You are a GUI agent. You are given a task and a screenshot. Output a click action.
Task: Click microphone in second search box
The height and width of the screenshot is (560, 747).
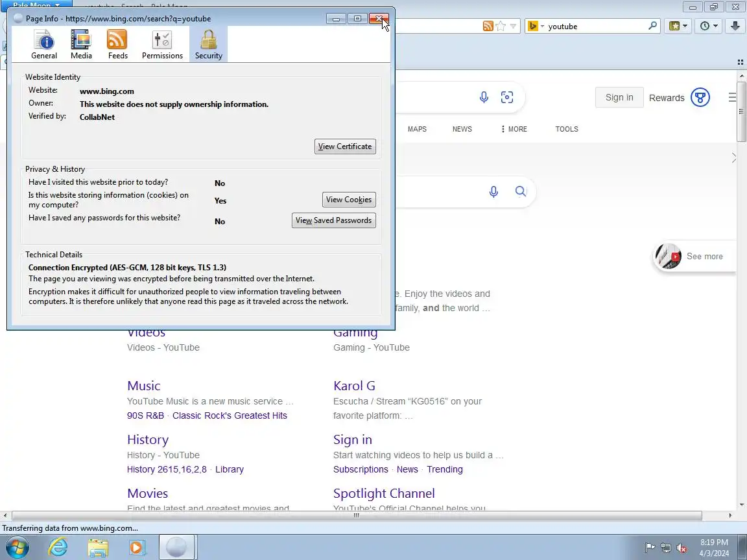[493, 191]
